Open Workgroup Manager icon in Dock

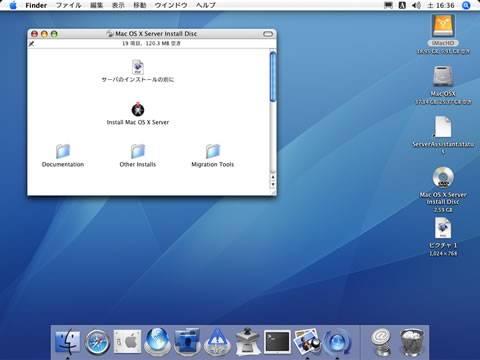(187, 342)
